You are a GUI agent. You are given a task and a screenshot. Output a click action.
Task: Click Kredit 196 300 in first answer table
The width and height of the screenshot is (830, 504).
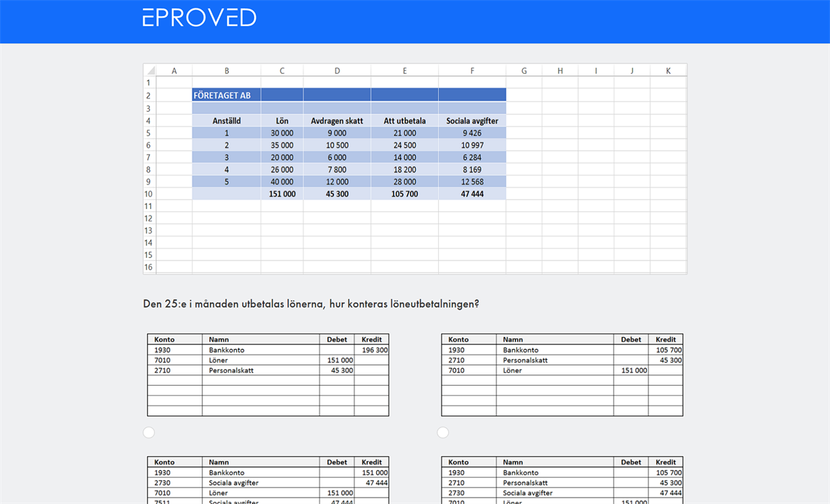pyautogui.click(x=371, y=350)
